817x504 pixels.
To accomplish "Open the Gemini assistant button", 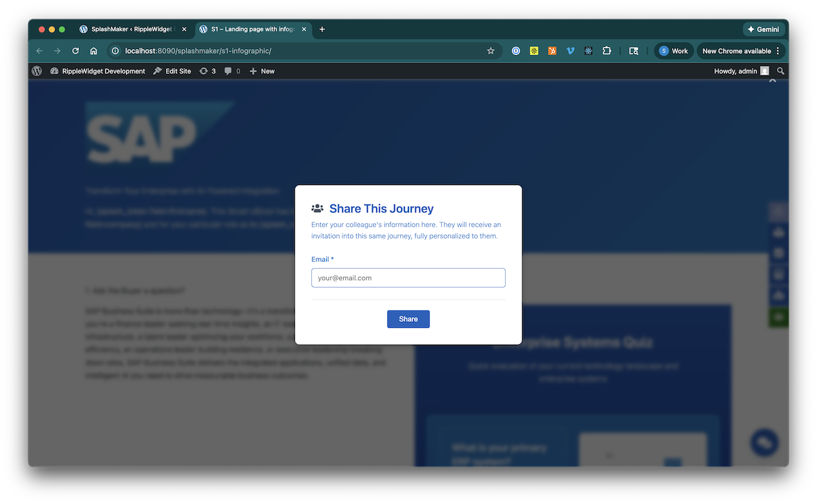I will [763, 29].
